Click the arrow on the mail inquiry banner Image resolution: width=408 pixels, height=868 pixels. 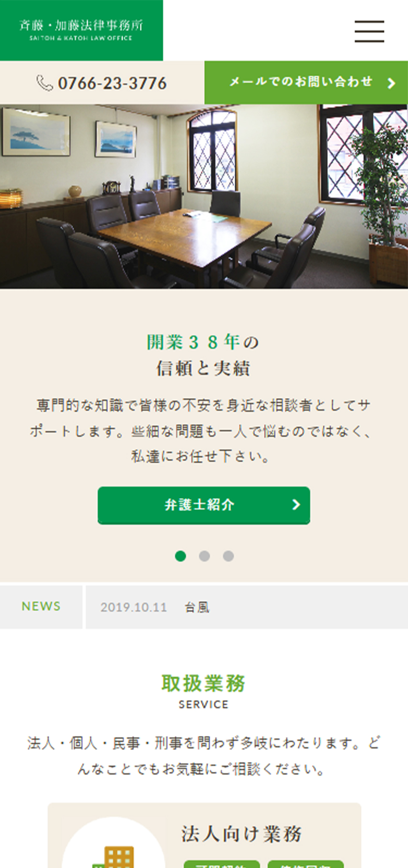[391, 83]
